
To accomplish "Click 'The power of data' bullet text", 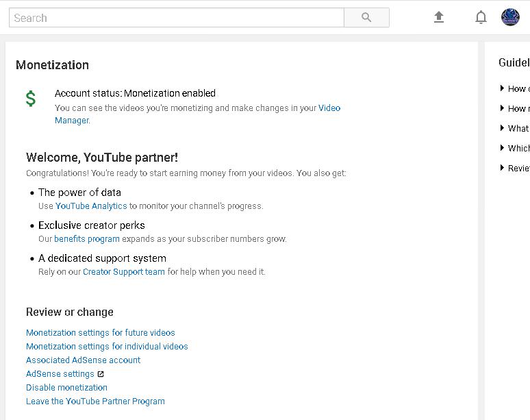I will 79,193.
